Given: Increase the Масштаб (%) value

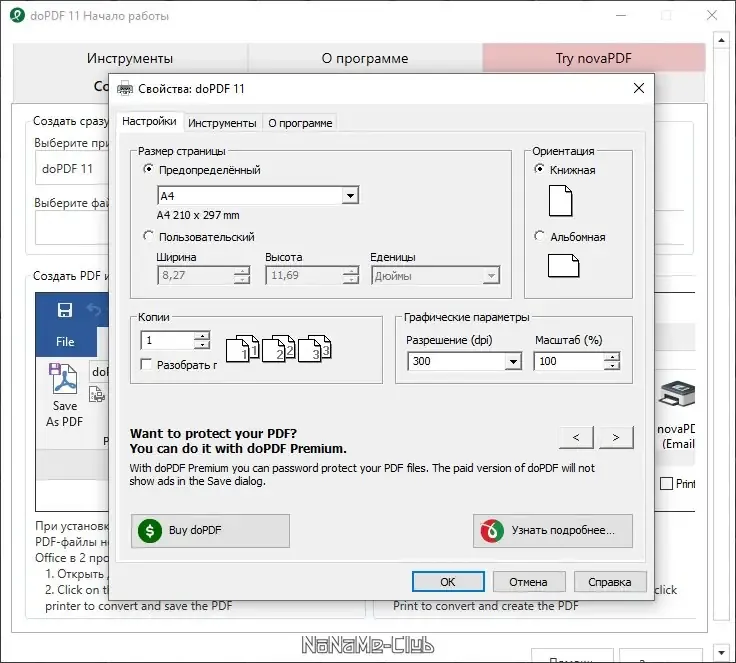Looking at the screenshot, I should (x=612, y=357).
